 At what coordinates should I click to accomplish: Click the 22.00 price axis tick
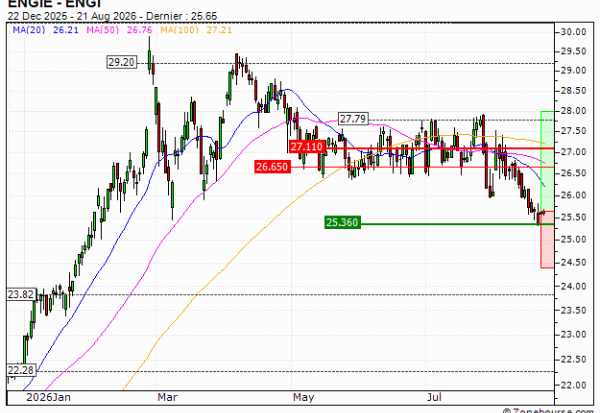tap(573, 385)
